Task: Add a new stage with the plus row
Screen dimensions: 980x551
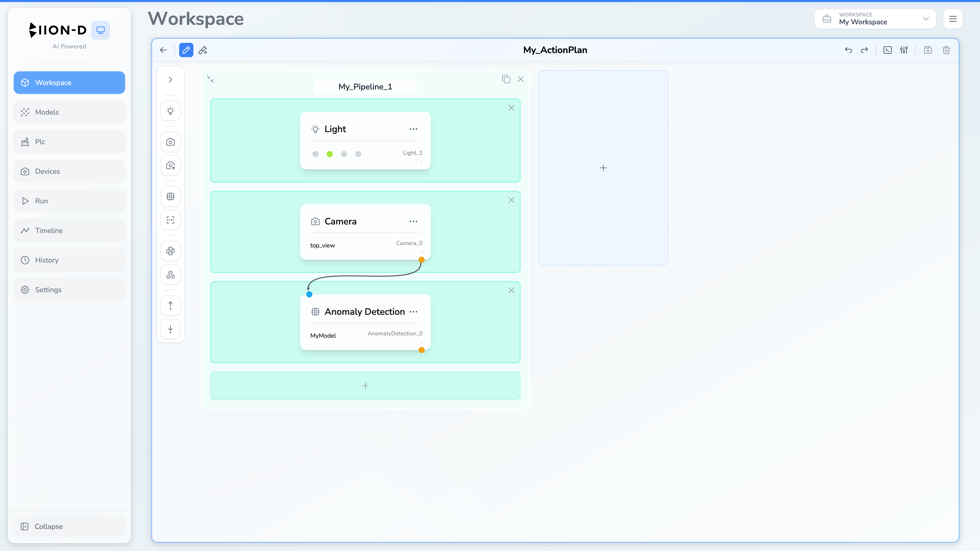Action: [x=365, y=386]
